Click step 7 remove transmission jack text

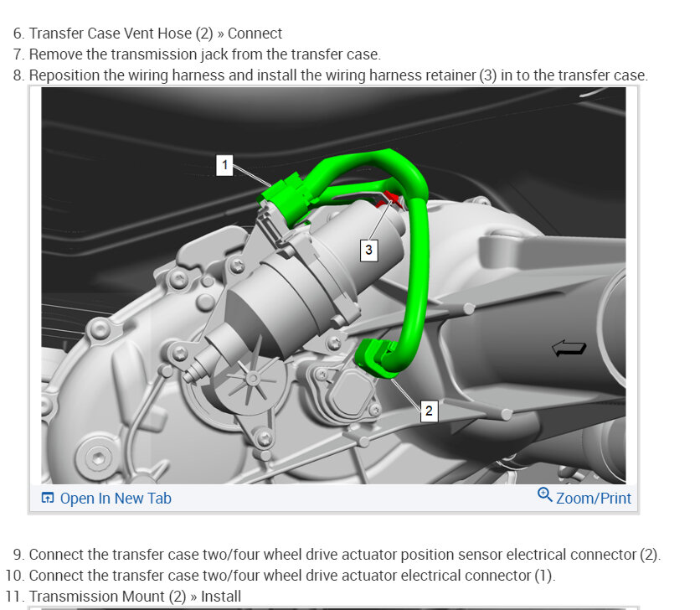pyautogui.click(x=205, y=54)
